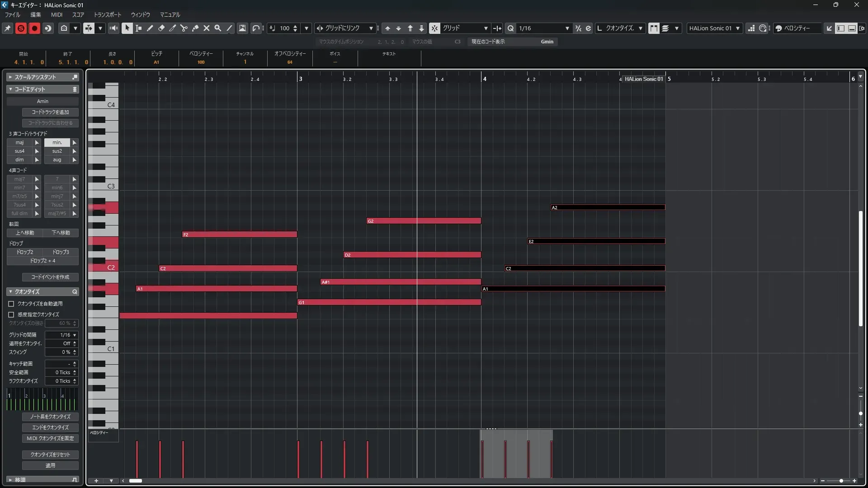Screen dimensions: 868x488
Task: Click the horizontal zoom slider handle
Action: 841,481
